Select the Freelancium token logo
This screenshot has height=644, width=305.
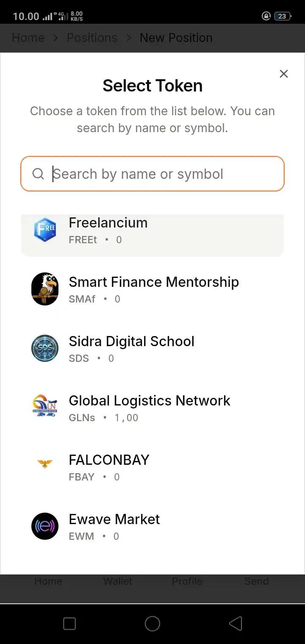[x=45, y=230]
